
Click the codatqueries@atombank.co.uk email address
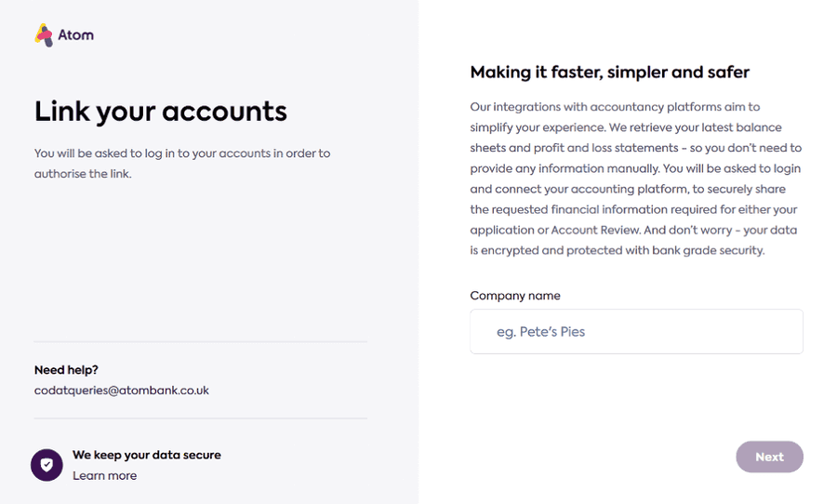point(122,391)
